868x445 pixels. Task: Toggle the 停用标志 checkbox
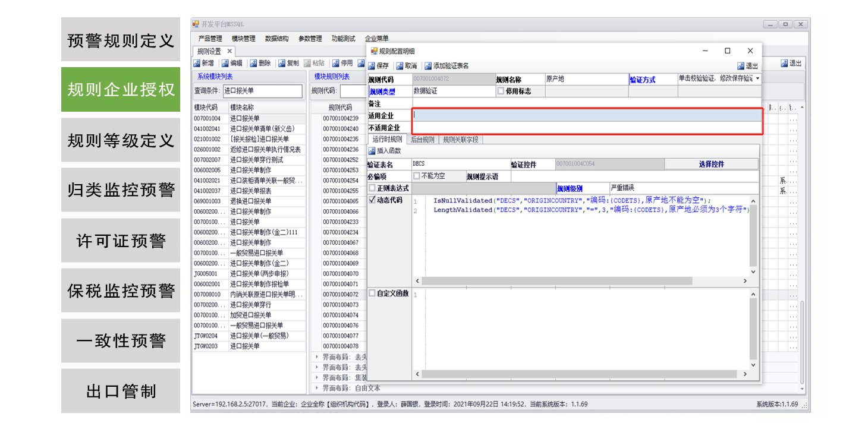[501, 91]
